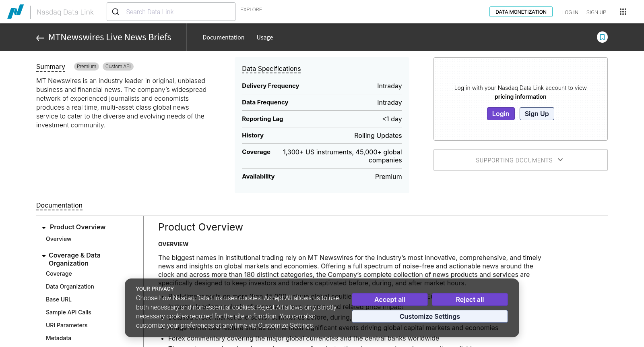Click the Premium tag badge
644x347 pixels.
tap(87, 66)
